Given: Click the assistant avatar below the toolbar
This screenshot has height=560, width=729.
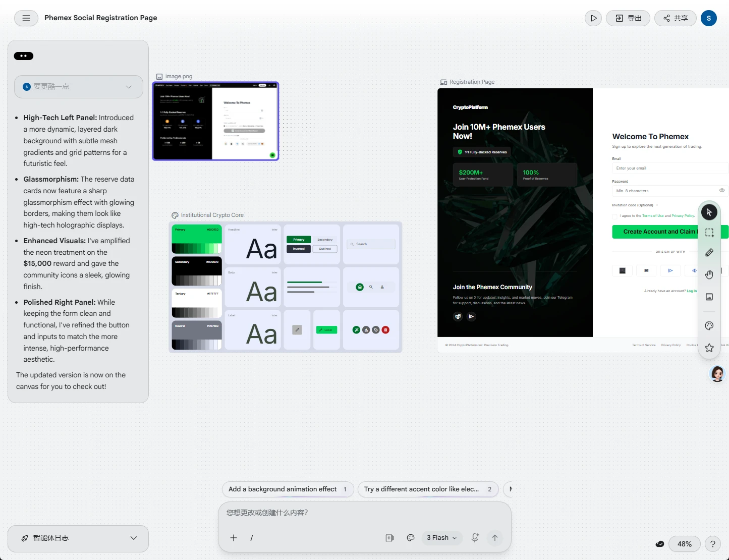Looking at the screenshot, I should [717, 374].
